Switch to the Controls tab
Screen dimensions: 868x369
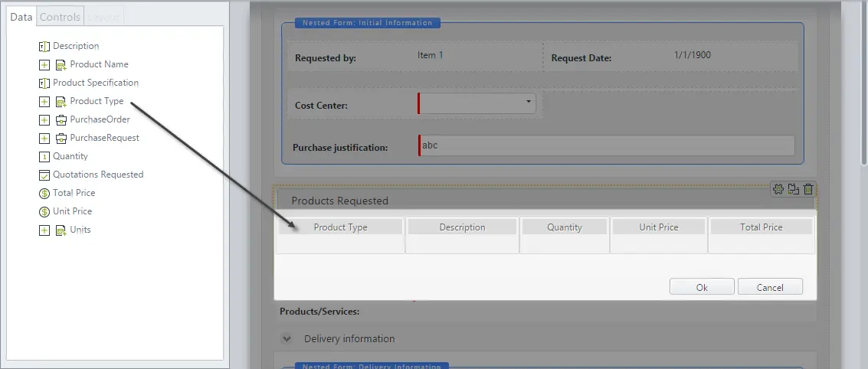point(60,17)
